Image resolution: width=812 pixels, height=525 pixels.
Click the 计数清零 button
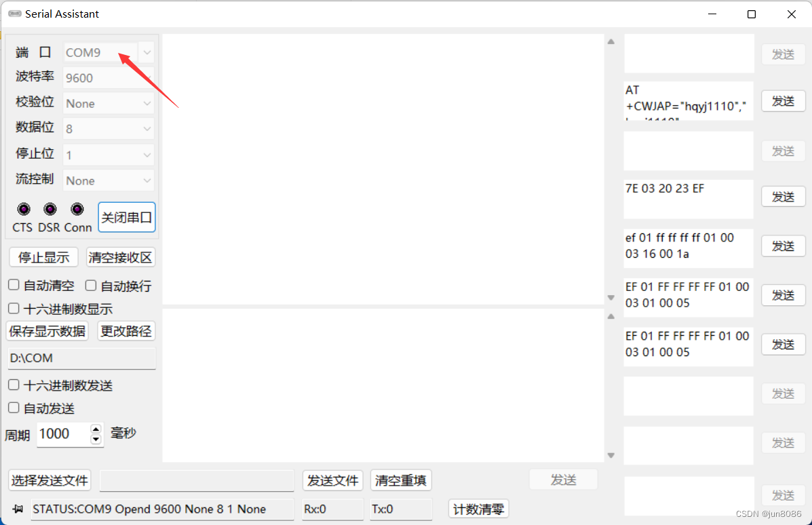[478, 509]
